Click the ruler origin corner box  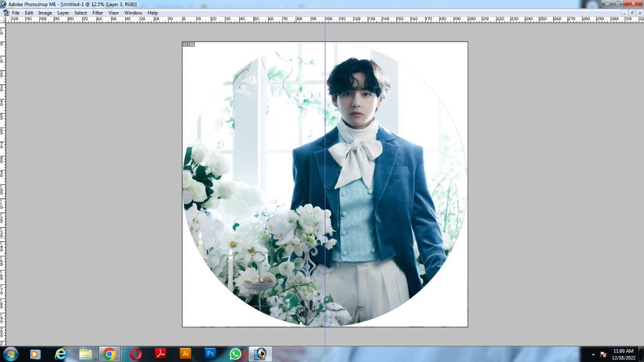pyautogui.click(x=3, y=19)
